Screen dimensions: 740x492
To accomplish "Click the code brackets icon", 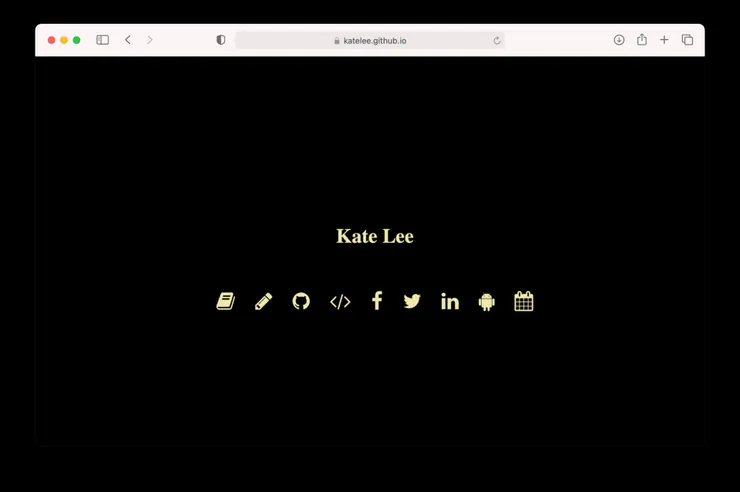I will point(340,301).
